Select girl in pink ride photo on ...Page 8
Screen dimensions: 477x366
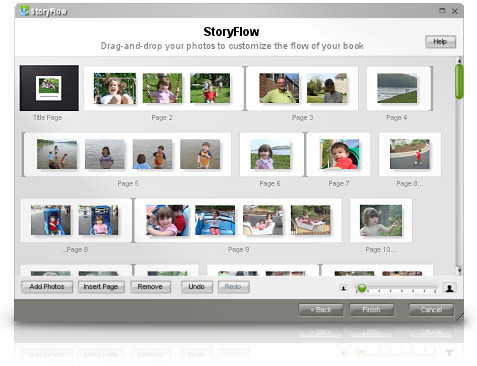[x=98, y=220]
